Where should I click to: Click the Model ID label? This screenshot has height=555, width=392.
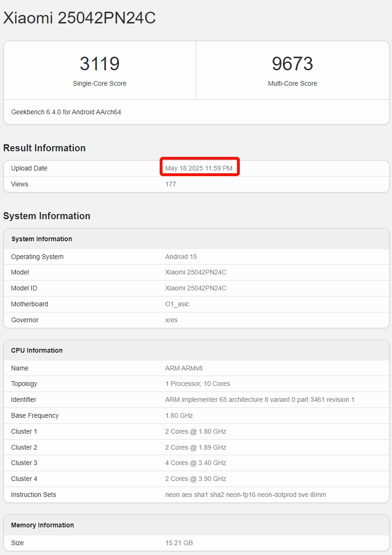point(24,288)
